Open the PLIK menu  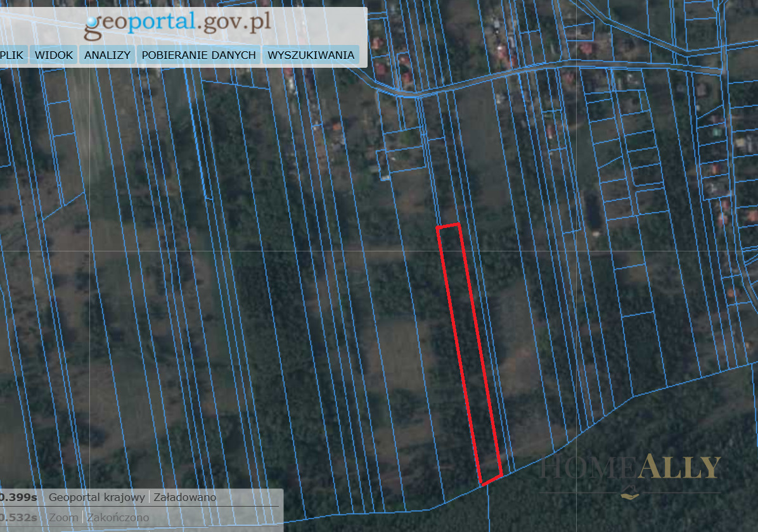click(11, 55)
